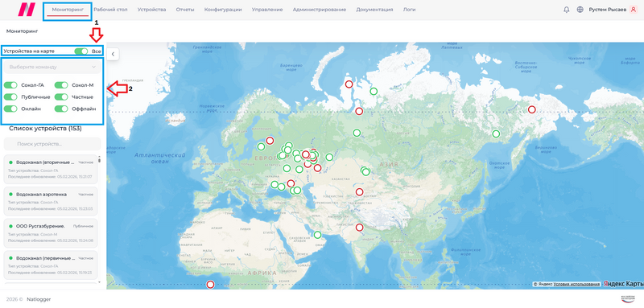Open the Отчеты section
Viewport: 644px width, 308px height.
[185, 10]
